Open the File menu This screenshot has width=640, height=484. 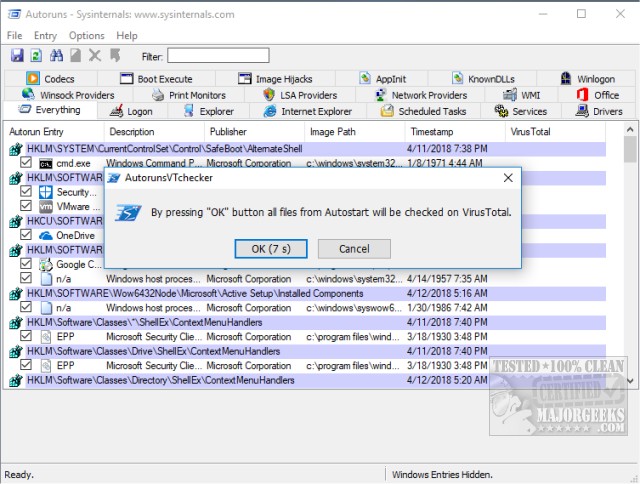(x=15, y=36)
